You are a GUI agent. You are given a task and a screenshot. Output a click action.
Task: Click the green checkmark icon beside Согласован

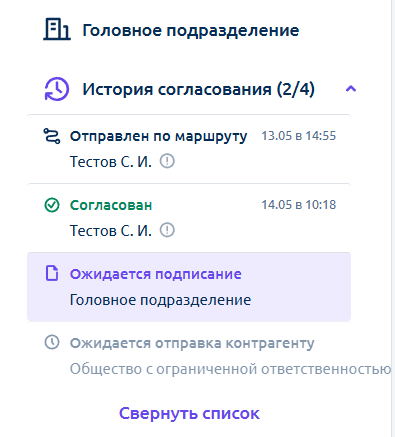click(x=52, y=205)
